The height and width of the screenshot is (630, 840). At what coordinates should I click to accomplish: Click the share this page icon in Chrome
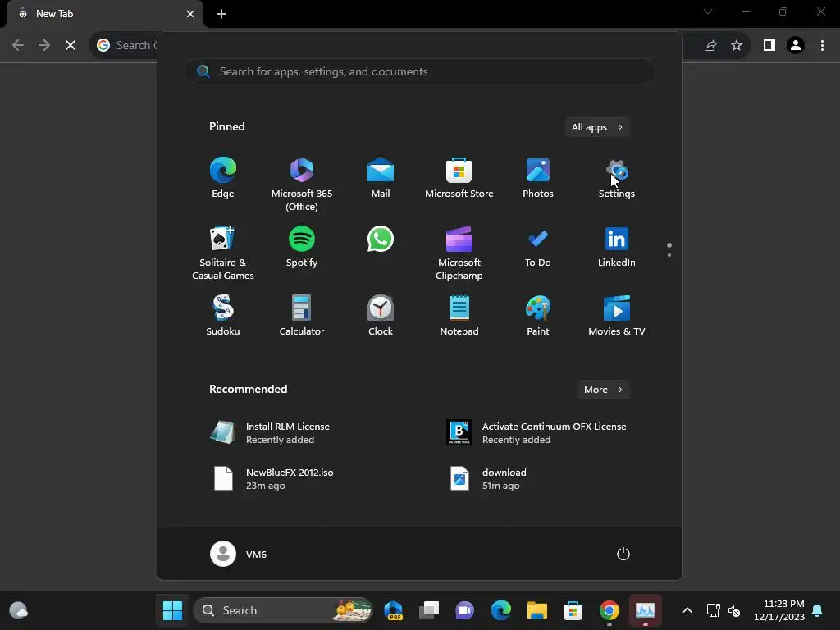point(710,46)
